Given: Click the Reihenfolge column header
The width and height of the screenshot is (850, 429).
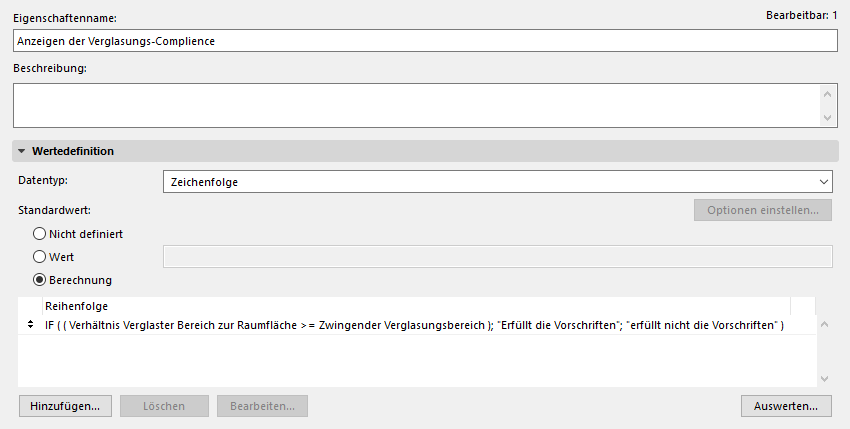Looking at the screenshot, I should click(x=76, y=305).
